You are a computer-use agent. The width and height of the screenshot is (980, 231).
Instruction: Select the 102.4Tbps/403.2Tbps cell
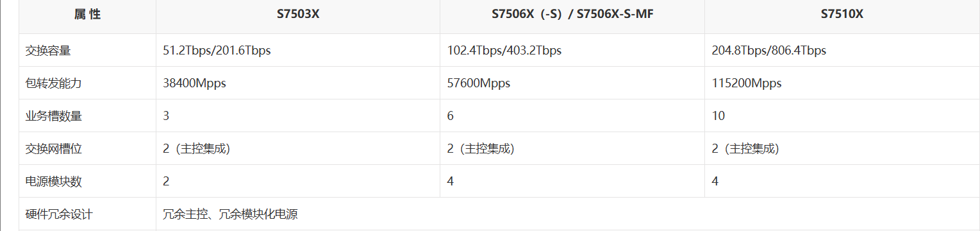point(504,50)
